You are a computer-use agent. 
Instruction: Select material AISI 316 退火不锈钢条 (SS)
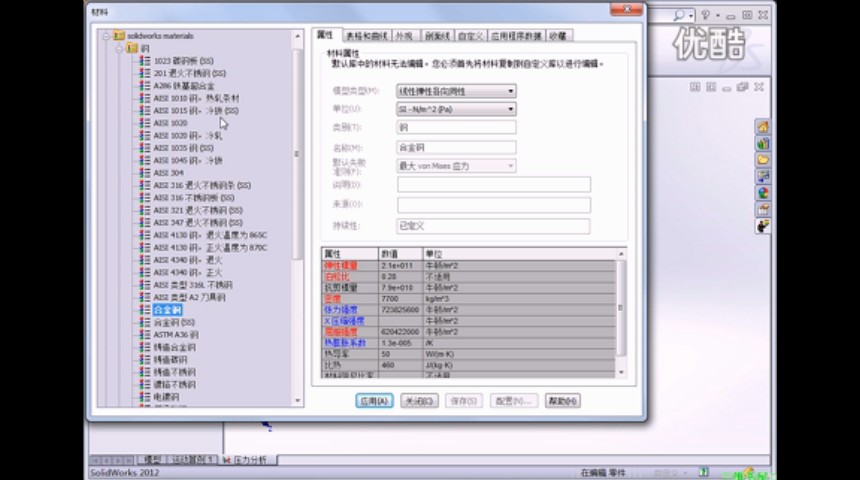[x=202, y=185]
